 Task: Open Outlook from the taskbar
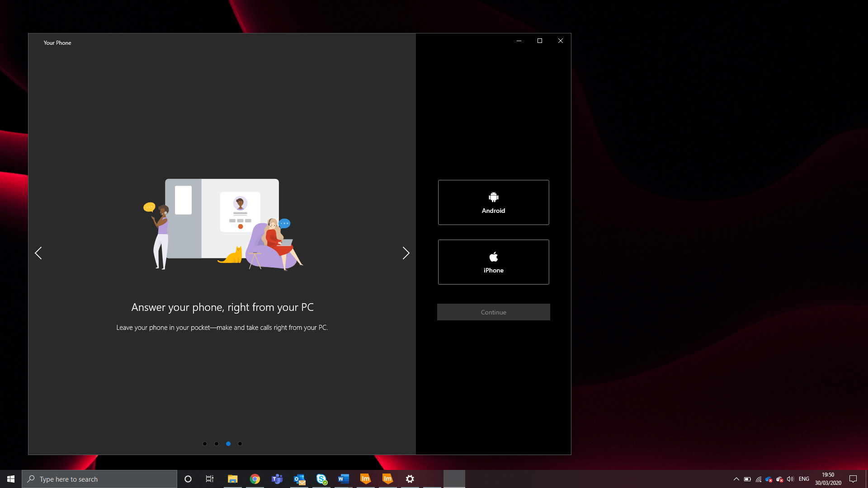click(x=299, y=479)
